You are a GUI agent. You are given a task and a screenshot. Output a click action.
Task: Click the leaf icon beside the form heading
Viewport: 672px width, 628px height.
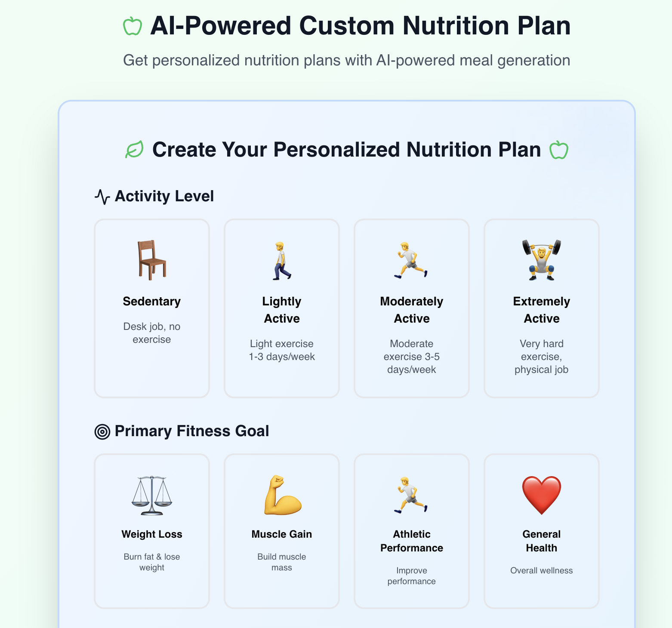coord(134,150)
